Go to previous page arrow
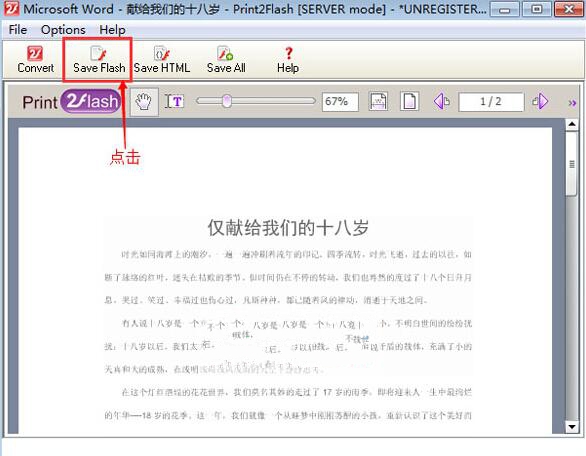This screenshot has height=456, width=586. pyautogui.click(x=441, y=101)
